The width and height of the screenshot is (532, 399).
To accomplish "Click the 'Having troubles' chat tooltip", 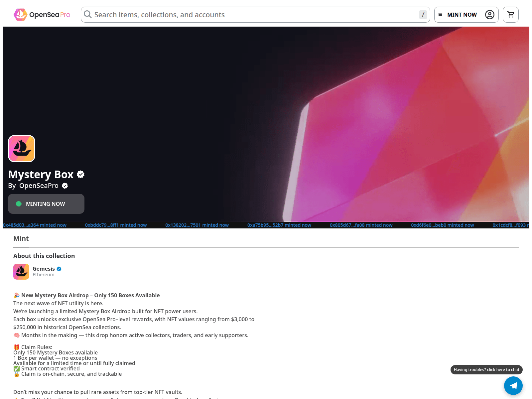I will click(486, 370).
